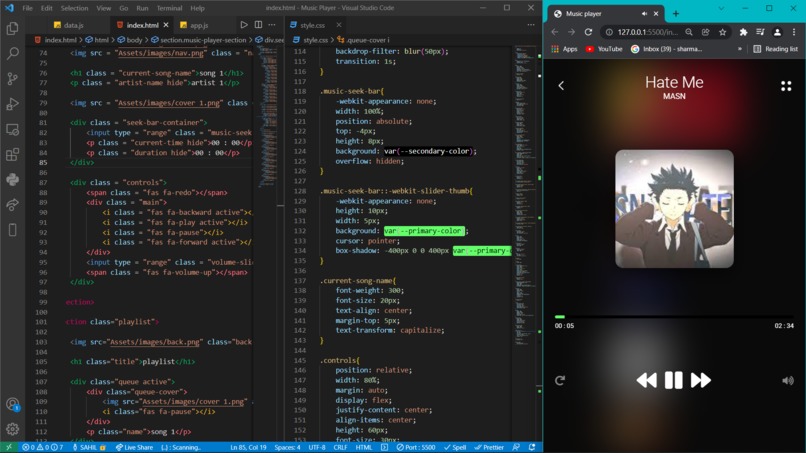The height and width of the screenshot is (453, 806).
Task: Toggle volume with the speaker icon
Action: (x=787, y=380)
